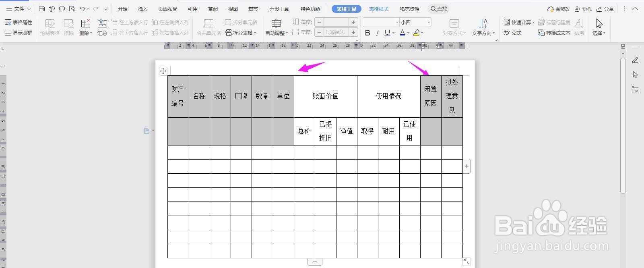644x268 pixels.
Task: Collapse the ribbon with chevron
Action: pos(636,9)
